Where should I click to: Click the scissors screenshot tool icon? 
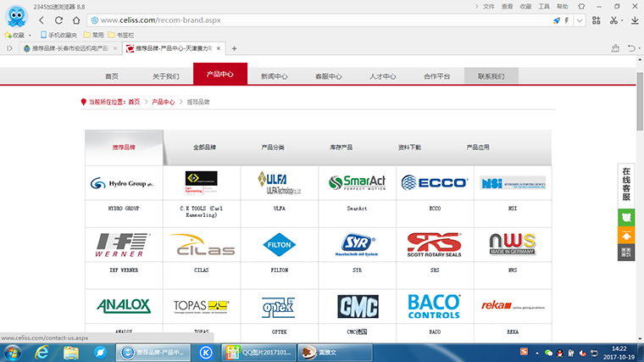click(x=613, y=20)
